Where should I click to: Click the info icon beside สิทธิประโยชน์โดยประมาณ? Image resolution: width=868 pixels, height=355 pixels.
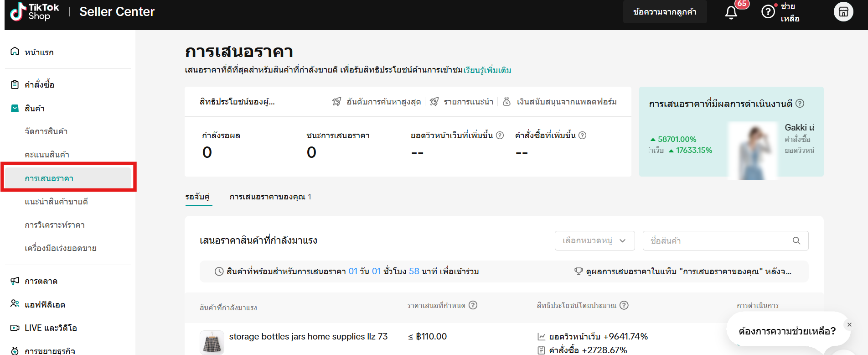(624, 305)
